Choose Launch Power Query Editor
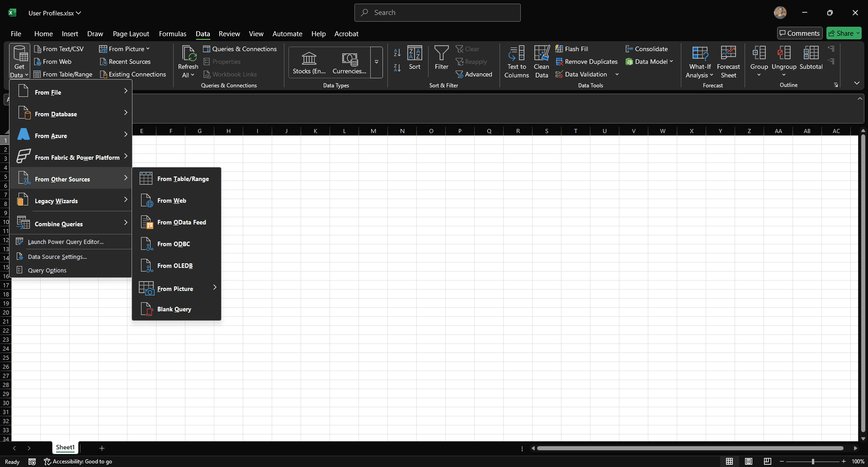Viewport: 868px width, 467px height. pyautogui.click(x=71, y=242)
